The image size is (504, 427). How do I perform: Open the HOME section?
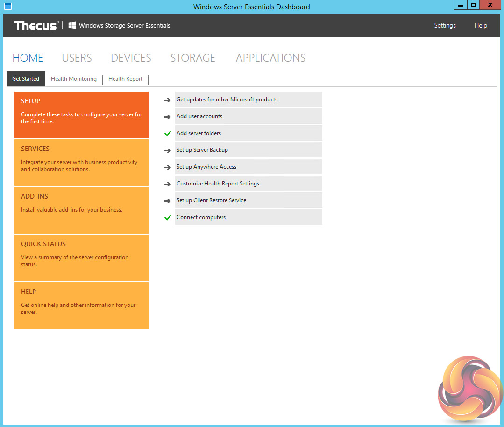click(28, 58)
